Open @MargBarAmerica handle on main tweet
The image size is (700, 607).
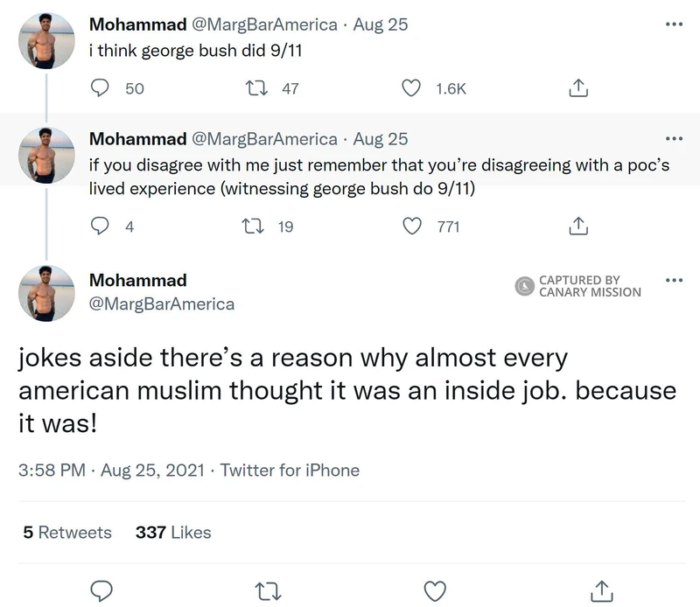[162, 303]
